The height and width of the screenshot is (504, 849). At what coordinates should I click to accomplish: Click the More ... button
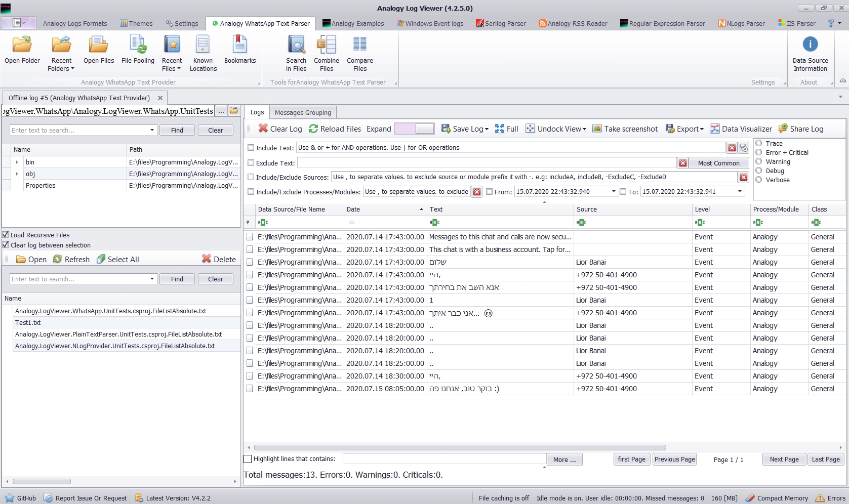point(564,459)
